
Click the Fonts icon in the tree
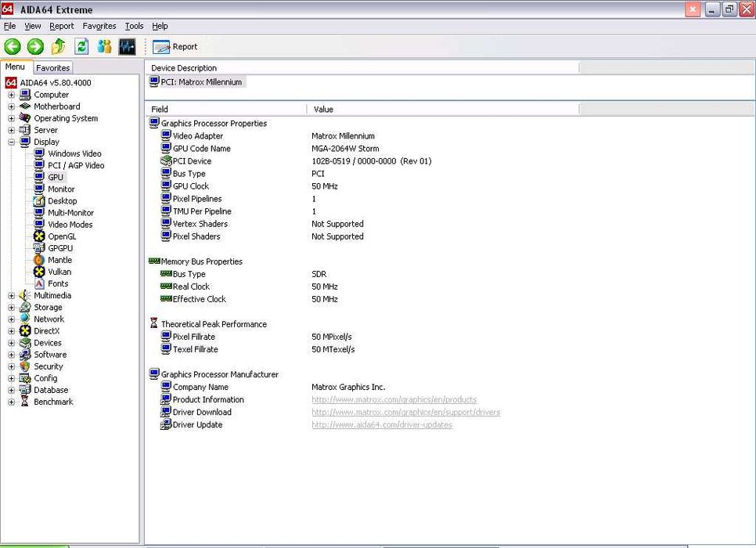(x=39, y=283)
